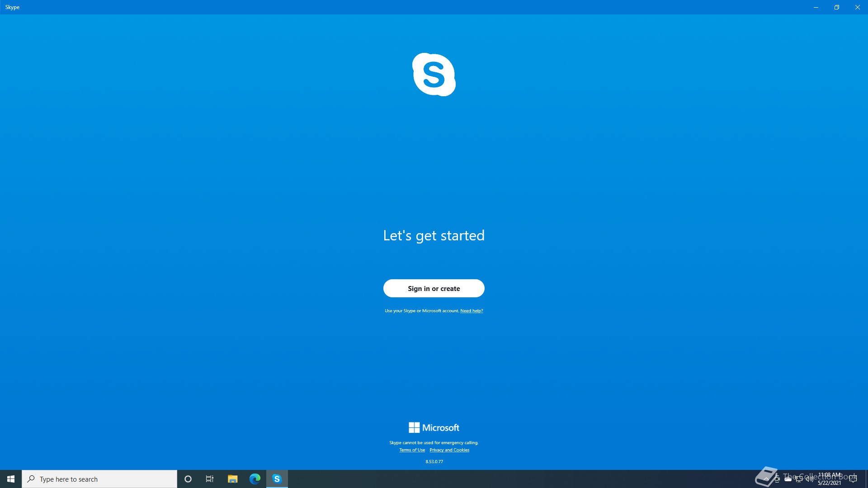
Task: Open the Need help? link
Action: 472,311
